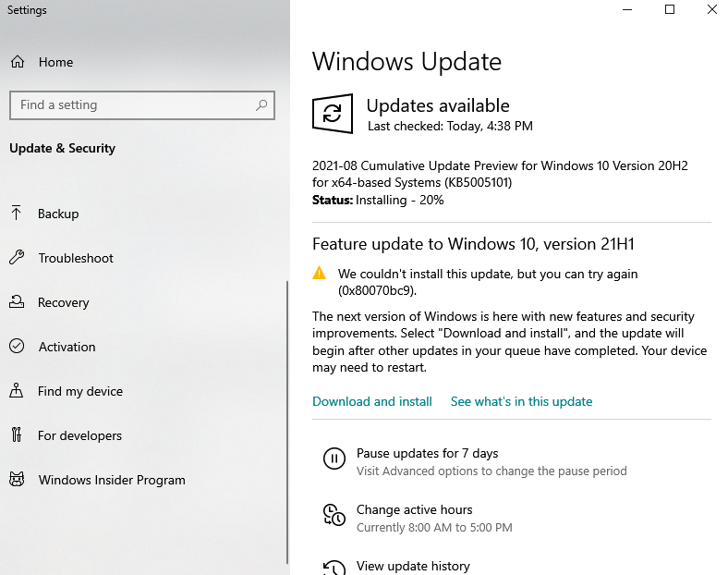Click the Home house icon
The width and height of the screenshot is (728, 575).
[18, 62]
